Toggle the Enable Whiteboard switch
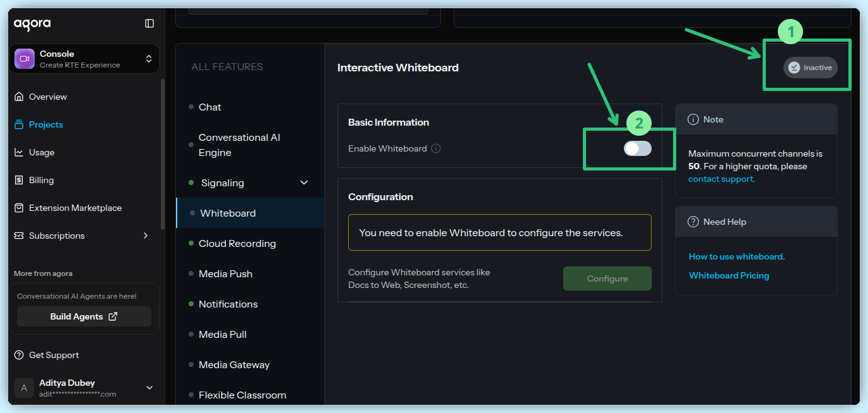Viewport: 868px width, 413px height. (x=637, y=148)
